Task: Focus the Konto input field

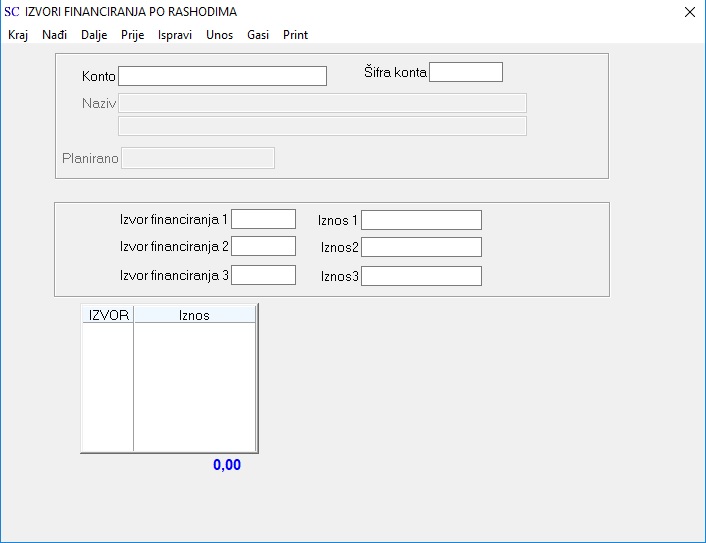Action: pyautogui.click(x=222, y=76)
